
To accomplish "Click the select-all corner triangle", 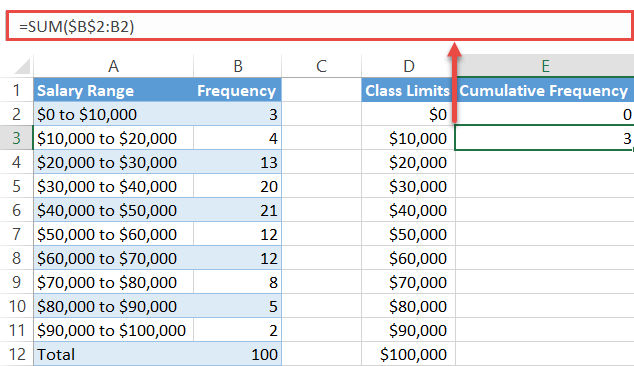I will [x=22, y=66].
